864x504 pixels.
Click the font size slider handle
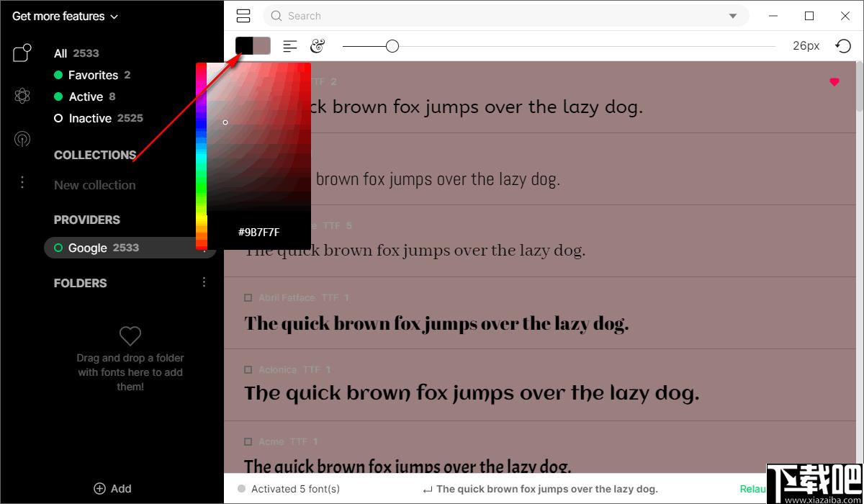(x=392, y=46)
